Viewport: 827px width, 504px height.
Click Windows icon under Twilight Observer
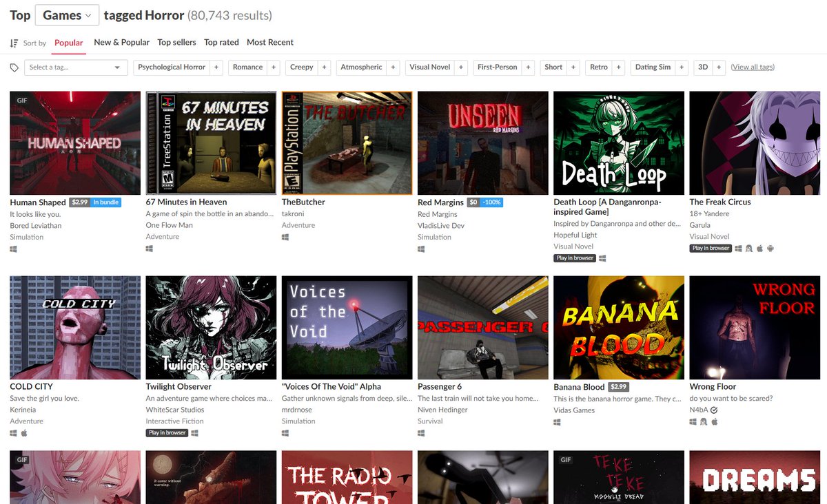[x=194, y=433]
